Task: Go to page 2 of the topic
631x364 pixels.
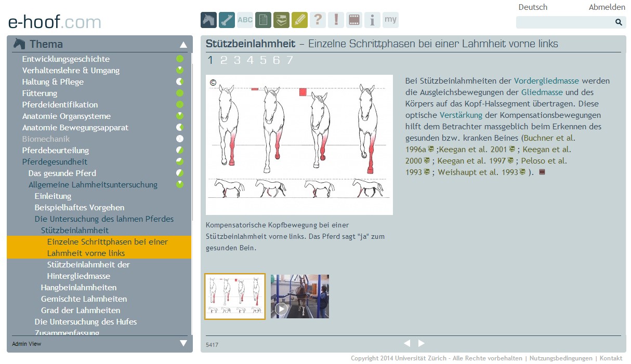Action: pos(224,60)
